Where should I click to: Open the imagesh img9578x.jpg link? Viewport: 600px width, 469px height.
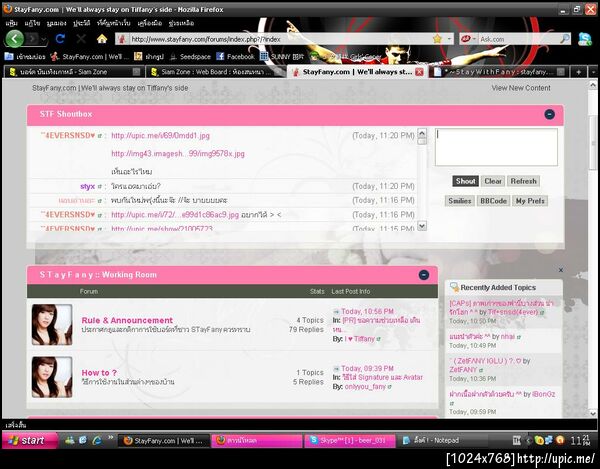pos(178,154)
